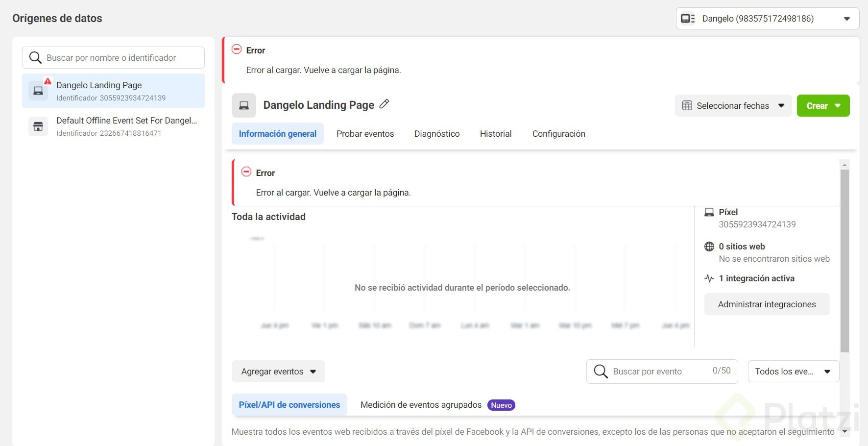This screenshot has width=868, height=446.
Task: Open the Seleccionar fechas date dropdown
Action: 733,106
